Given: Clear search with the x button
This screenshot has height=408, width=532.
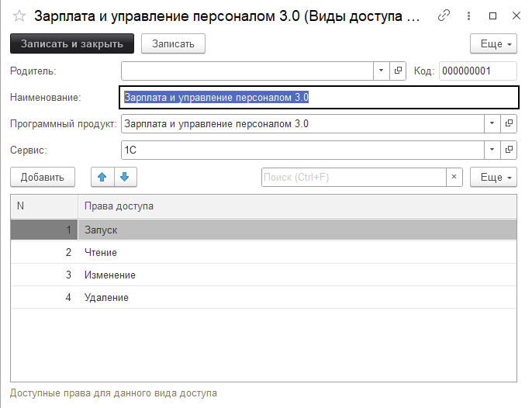Looking at the screenshot, I should pos(454,177).
